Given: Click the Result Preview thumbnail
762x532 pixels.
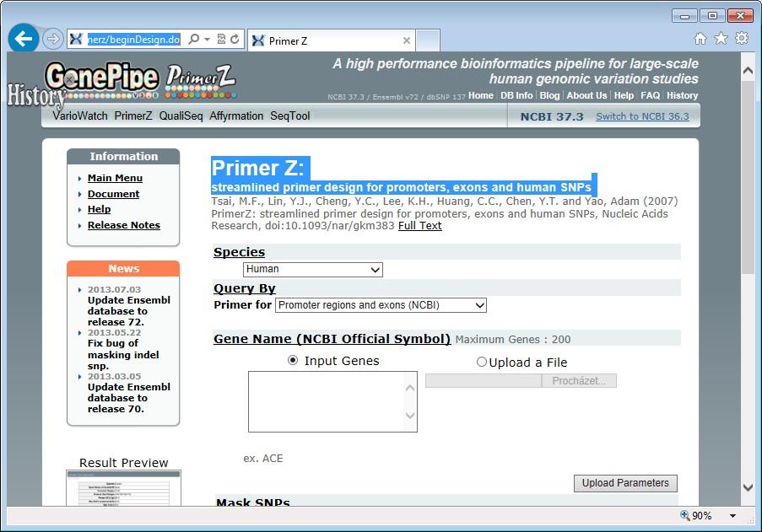Looking at the screenshot, I should [123, 488].
